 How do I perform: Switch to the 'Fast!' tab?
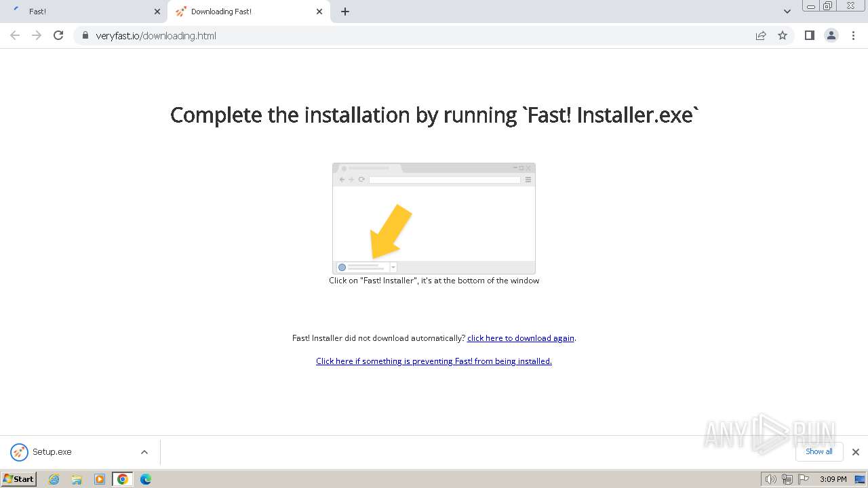85,12
